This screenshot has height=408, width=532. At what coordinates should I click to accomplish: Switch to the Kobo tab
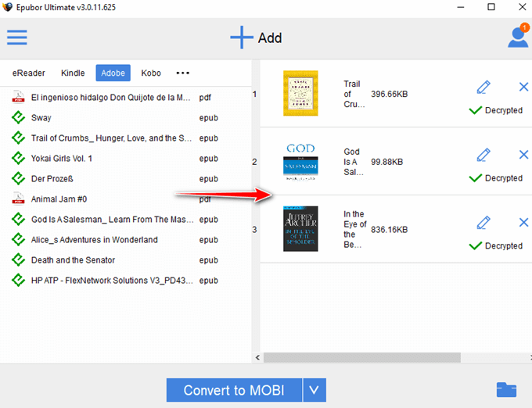(x=151, y=73)
